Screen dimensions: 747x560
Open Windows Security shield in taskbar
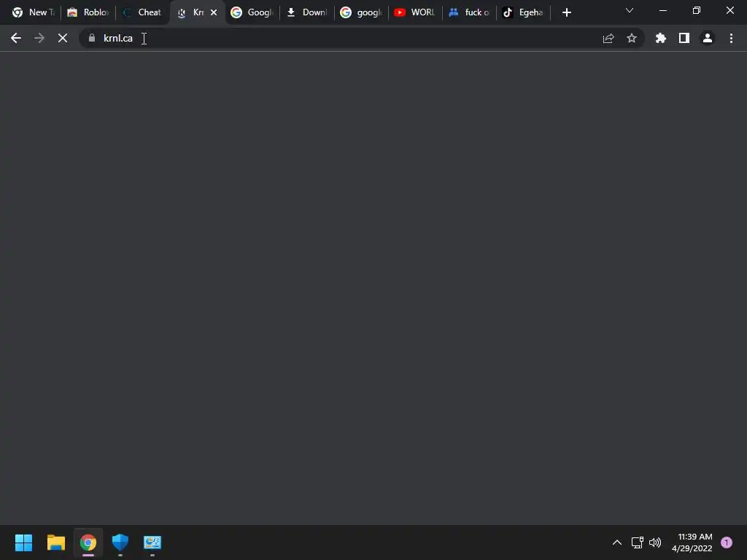tap(120, 542)
